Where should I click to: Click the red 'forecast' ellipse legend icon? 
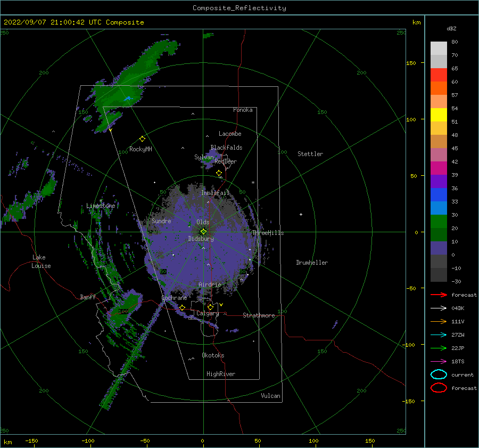439,388
